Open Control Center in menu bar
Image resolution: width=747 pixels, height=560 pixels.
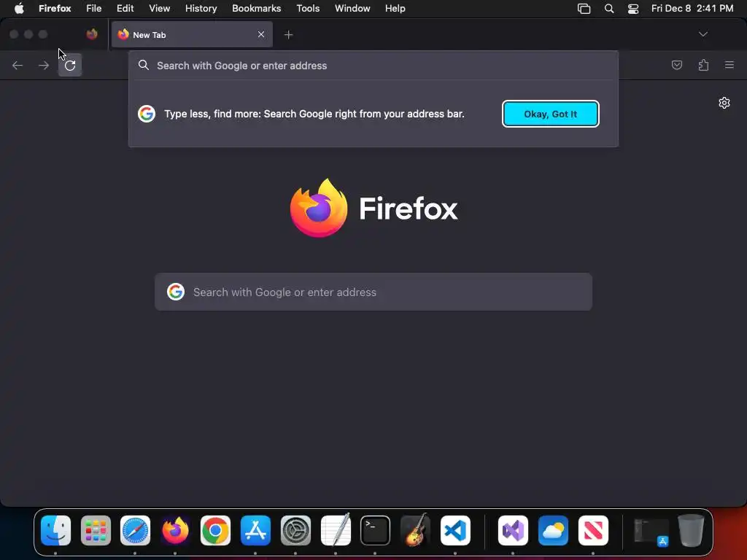pos(632,9)
